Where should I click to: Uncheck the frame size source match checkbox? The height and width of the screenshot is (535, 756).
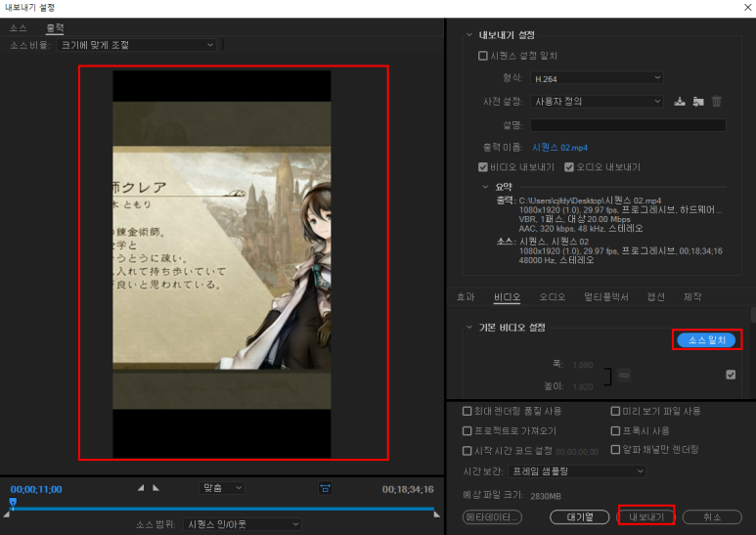click(x=731, y=375)
